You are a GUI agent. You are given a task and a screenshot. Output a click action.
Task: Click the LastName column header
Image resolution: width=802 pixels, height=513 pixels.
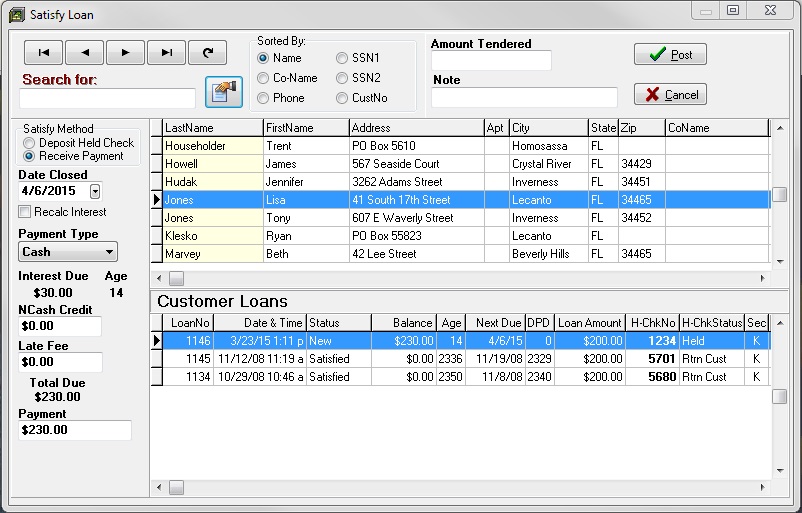point(213,128)
